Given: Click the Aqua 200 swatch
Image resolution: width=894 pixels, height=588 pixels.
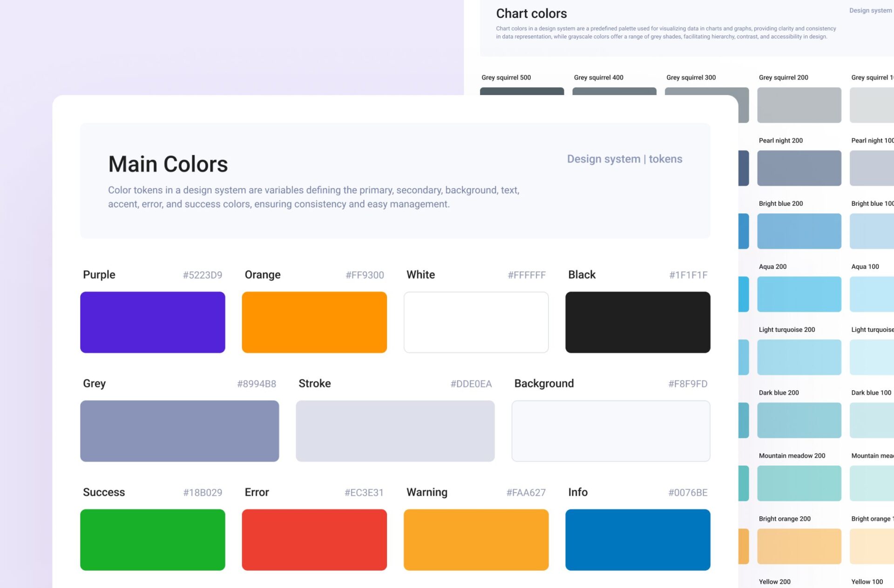Looking at the screenshot, I should pyautogui.click(x=799, y=294).
